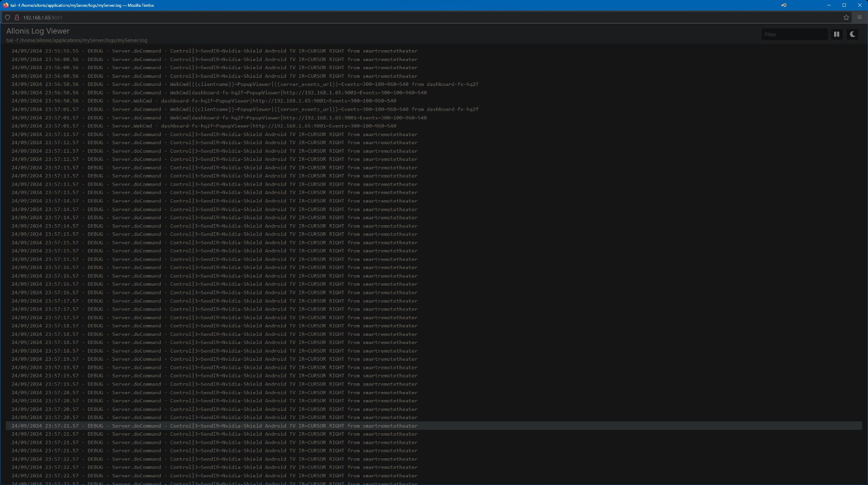Toggle dark mode with the moon icon
This screenshot has width=868, height=485.
pos(852,34)
